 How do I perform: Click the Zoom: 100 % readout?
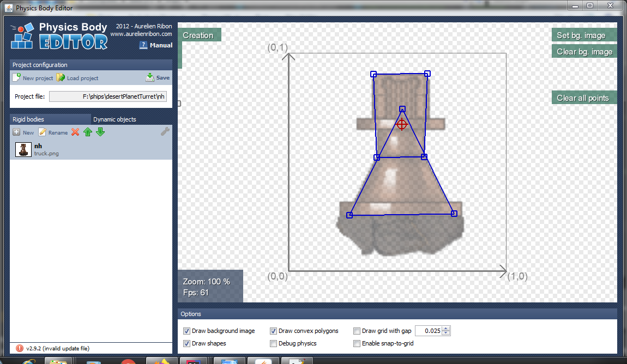(206, 281)
